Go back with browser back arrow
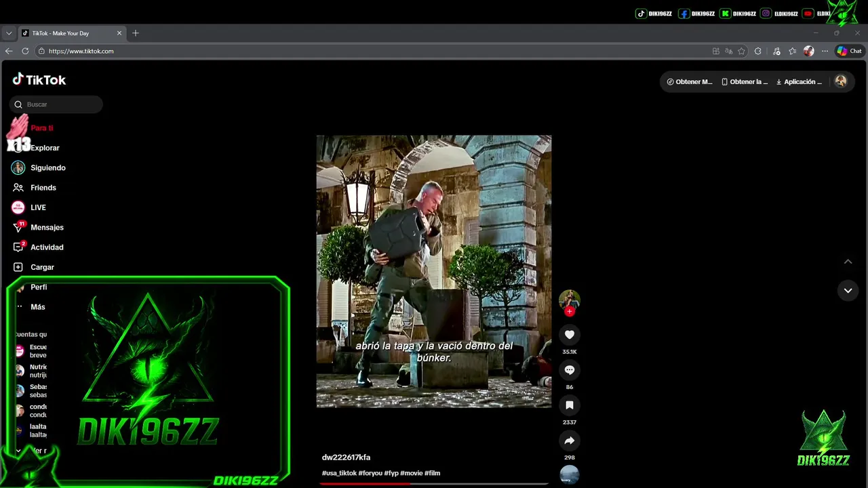868x488 pixels. coord(9,51)
